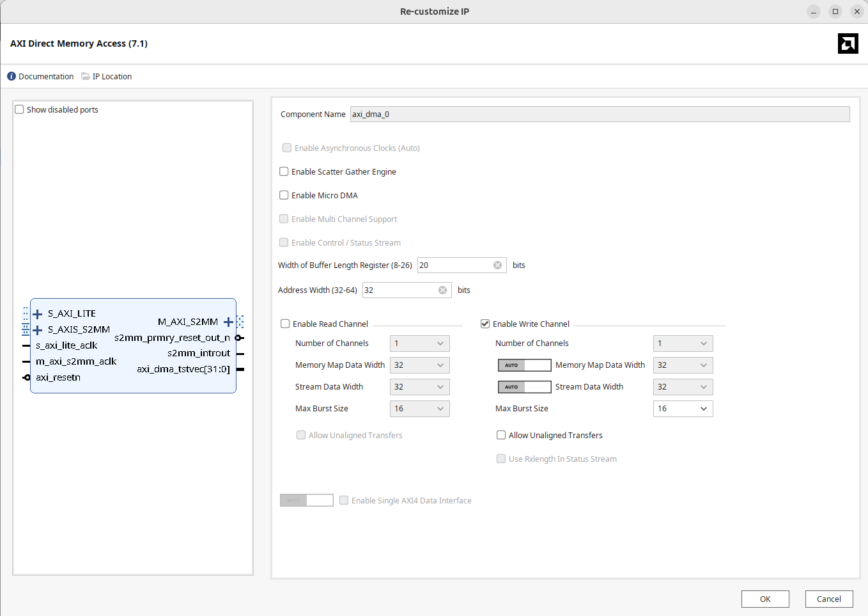Click the IP Location folder icon
Screen dimensions: 868x616
tap(86, 76)
